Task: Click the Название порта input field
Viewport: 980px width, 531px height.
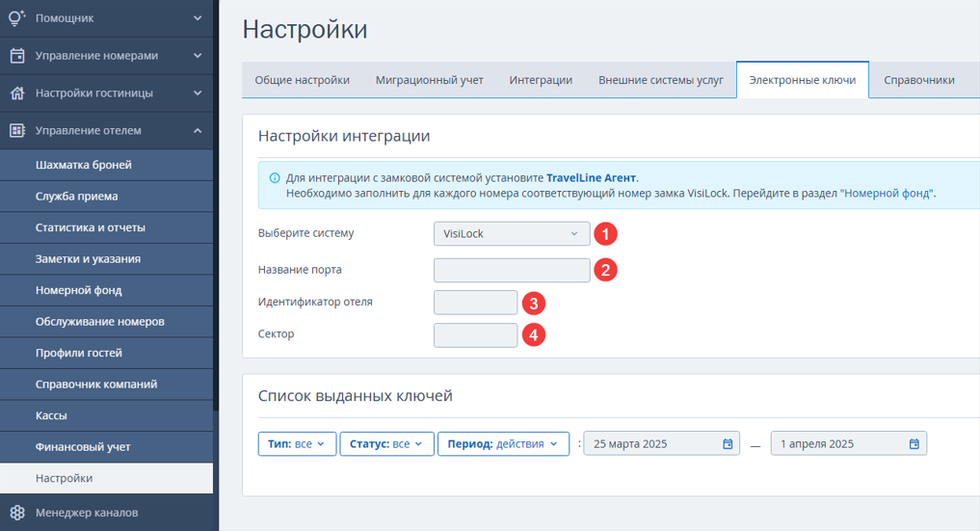Action: [x=512, y=270]
